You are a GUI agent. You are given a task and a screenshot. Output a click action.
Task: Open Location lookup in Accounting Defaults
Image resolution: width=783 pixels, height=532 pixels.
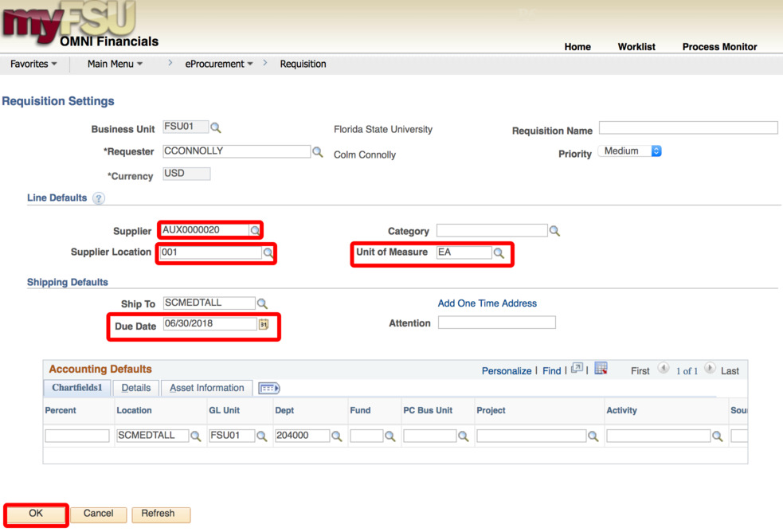click(x=196, y=436)
